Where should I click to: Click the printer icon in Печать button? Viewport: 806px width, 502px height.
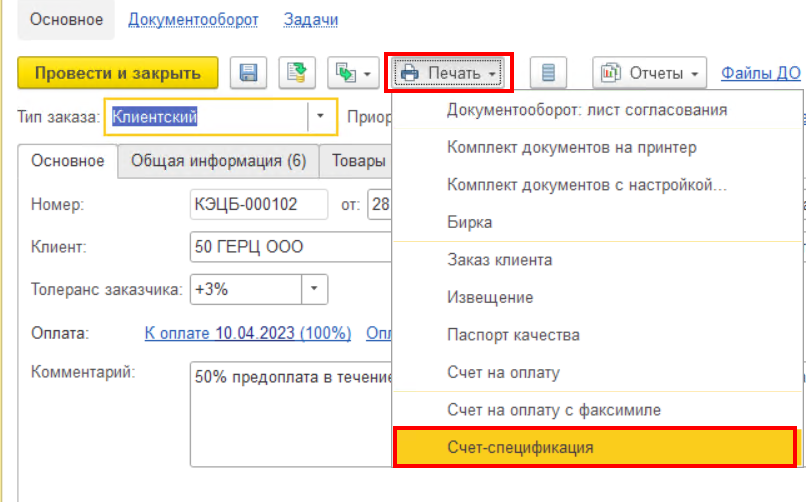pos(410,73)
